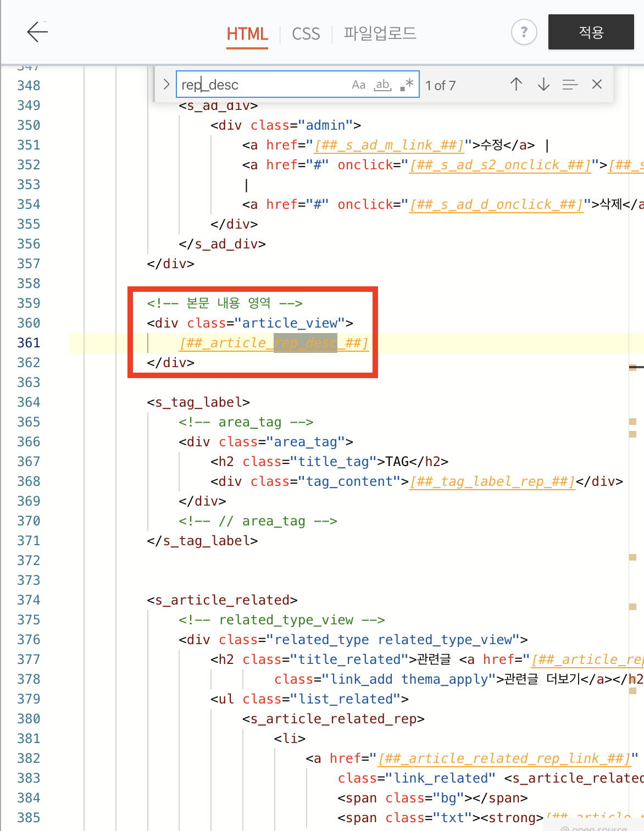Image resolution: width=644 pixels, height=831 pixels.
Task: Click the 적용 apply button
Action: point(591,32)
